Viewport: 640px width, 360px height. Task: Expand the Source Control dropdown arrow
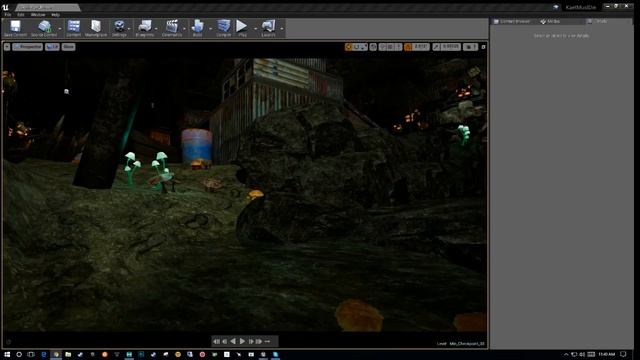[x=60, y=29]
